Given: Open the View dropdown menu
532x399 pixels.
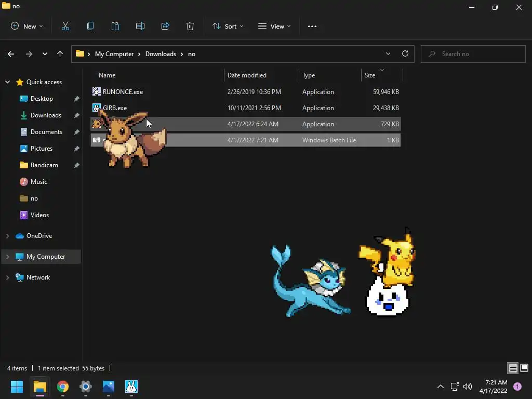Looking at the screenshot, I should tap(274, 26).
